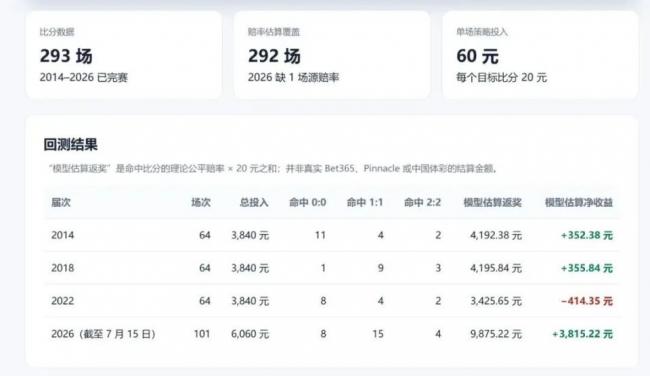The image size is (650, 376).
Task: Click the '模型估算返奖' column header
Action: pyautogui.click(x=492, y=202)
